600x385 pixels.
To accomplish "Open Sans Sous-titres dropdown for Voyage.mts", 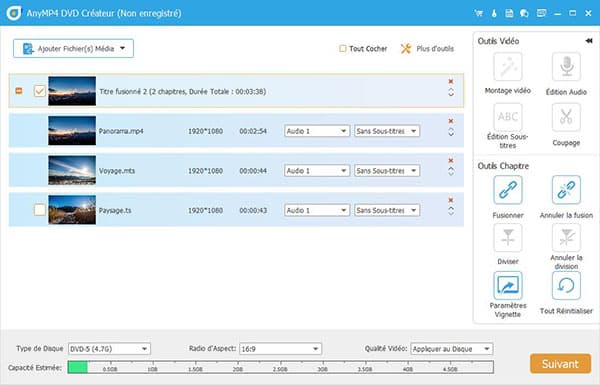I will pyautogui.click(x=387, y=171).
